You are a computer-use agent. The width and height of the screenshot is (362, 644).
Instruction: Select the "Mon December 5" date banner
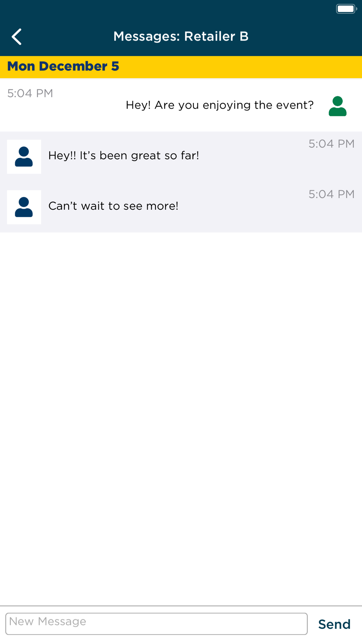pyautogui.click(x=63, y=67)
